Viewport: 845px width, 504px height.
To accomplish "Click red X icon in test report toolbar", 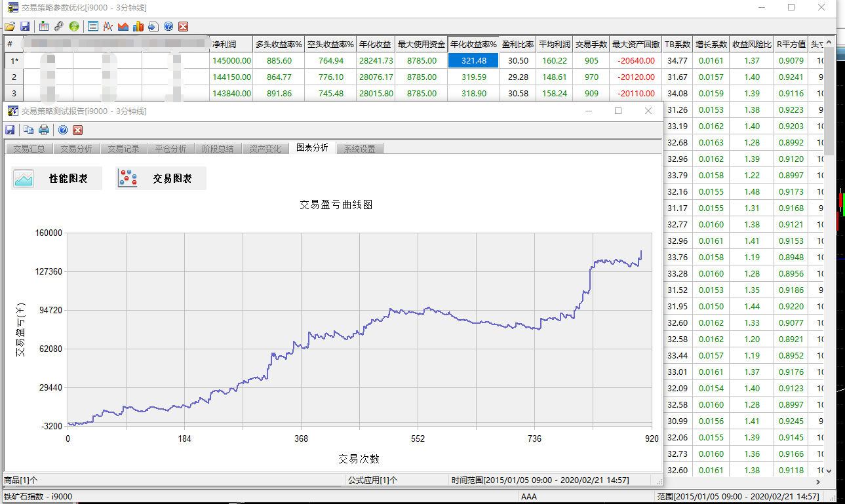I will point(77,130).
